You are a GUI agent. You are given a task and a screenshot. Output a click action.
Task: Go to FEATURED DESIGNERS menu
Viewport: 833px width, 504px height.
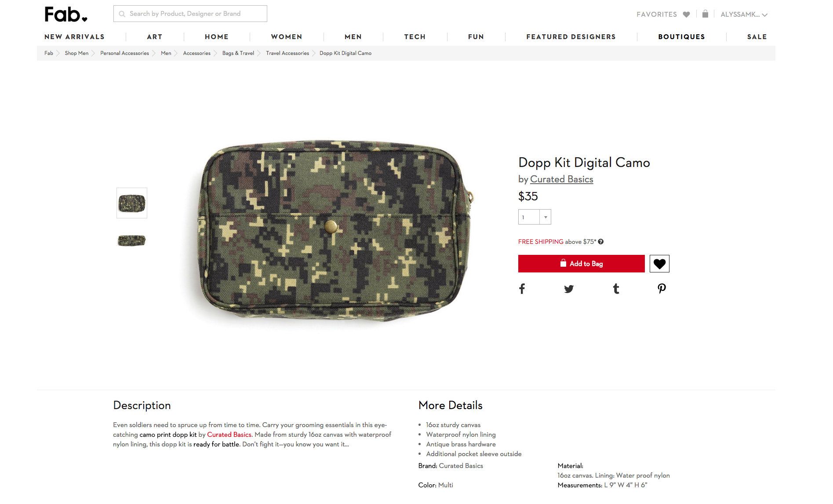571,37
